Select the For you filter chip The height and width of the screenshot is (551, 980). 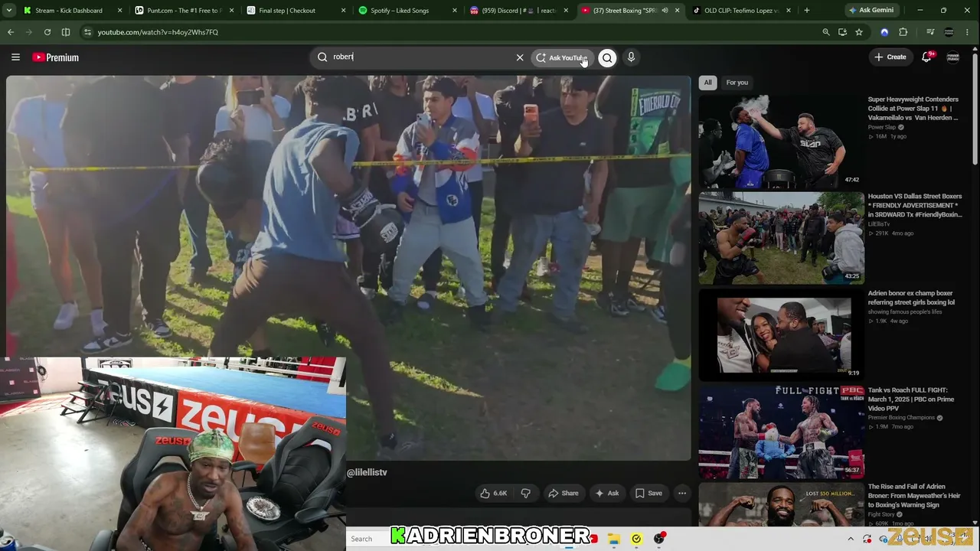[737, 83]
